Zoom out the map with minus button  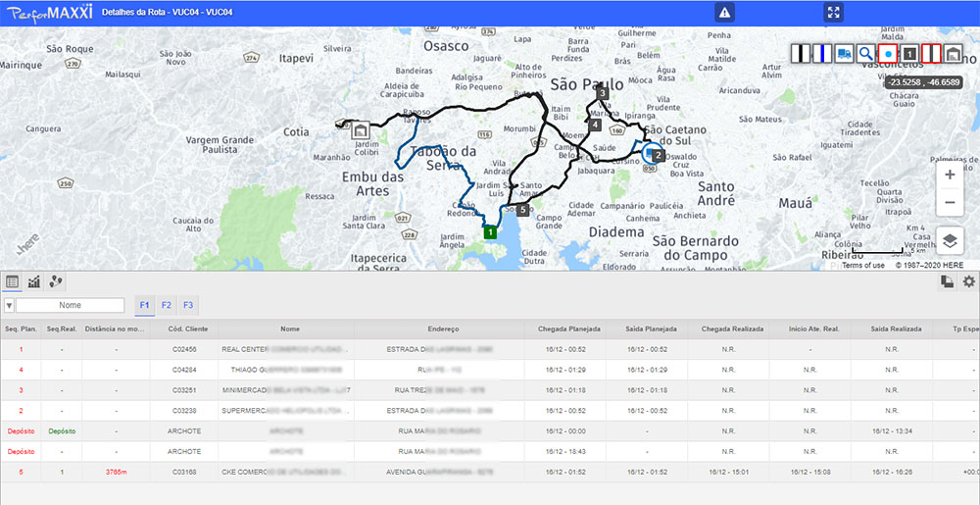coord(950,203)
